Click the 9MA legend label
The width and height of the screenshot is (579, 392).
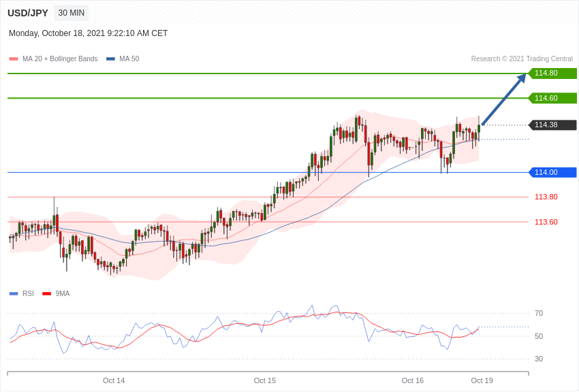(63, 294)
